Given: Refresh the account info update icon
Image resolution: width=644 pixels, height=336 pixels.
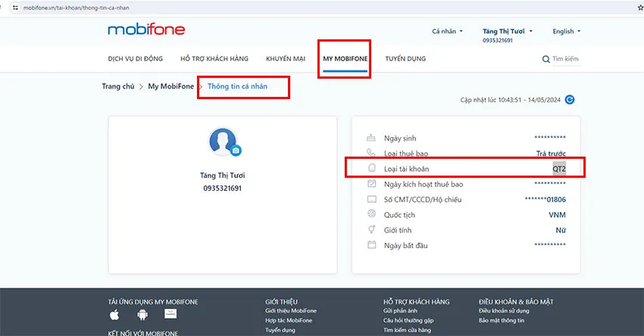Looking at the screenshot, I should coord(570,100).
